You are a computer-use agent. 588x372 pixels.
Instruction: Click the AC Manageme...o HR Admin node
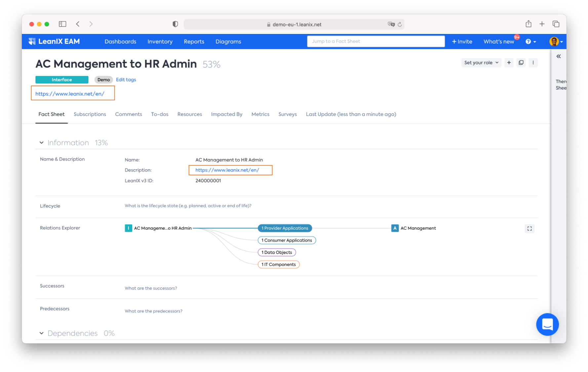pyautogui.click(x=163, y=228)
